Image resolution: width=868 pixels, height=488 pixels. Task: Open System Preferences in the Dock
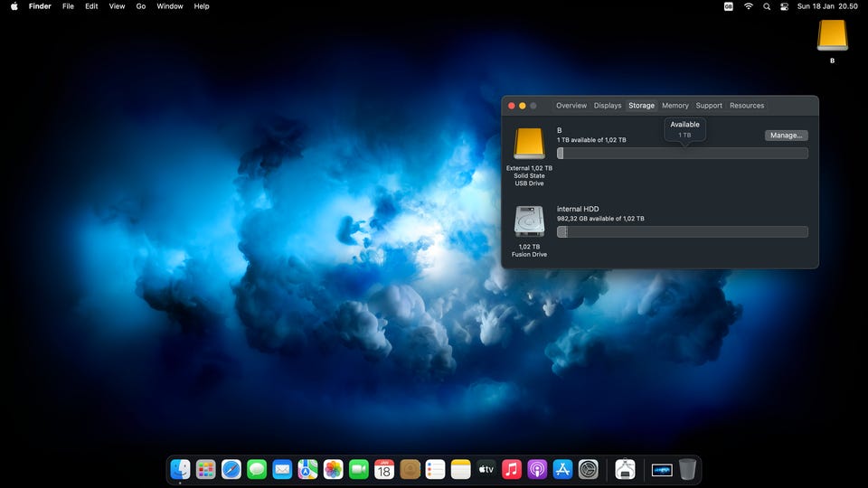[589, 469]
